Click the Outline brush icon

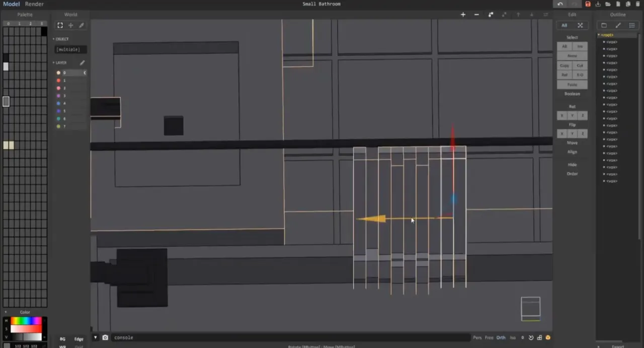click(618, 25)
